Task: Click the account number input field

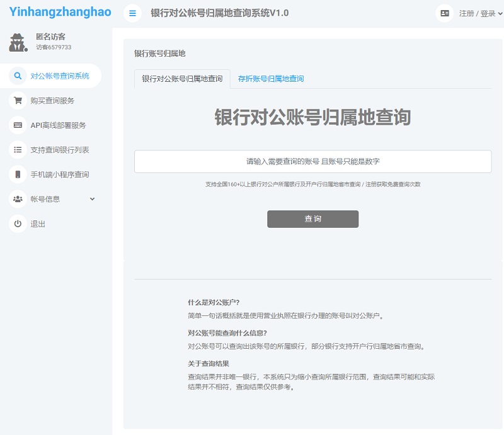Action: pyautogui.click(x=313, y=161)
